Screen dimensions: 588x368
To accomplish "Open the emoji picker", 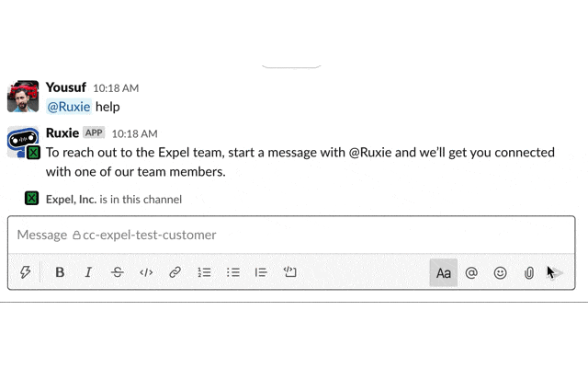I will tap(500, 272).
